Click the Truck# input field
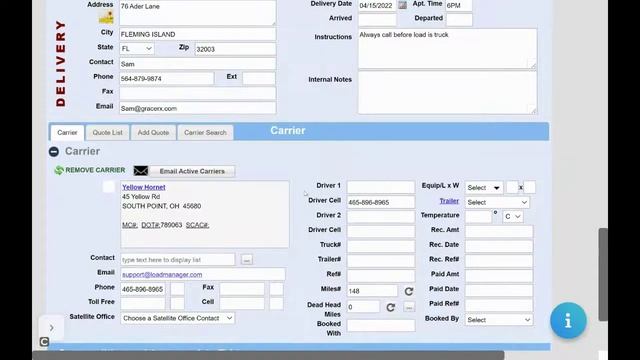 click(x=381, y=246)
